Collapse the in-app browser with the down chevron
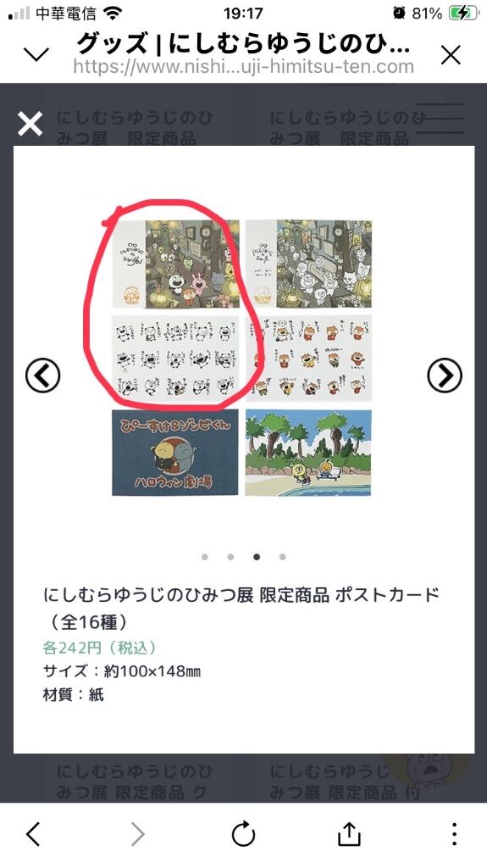Screen dimensions: 487x868 (x=36, y=54)
